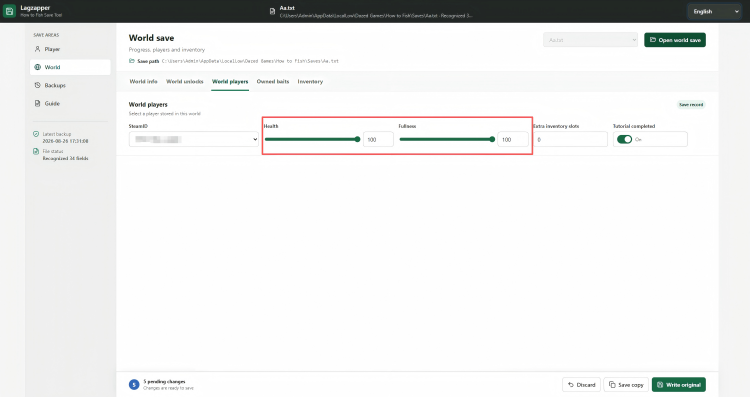750x397 pixels.
Task: Click the Aa.txt document icon in header
Action: pyautogui.click(x=272, y=11)
